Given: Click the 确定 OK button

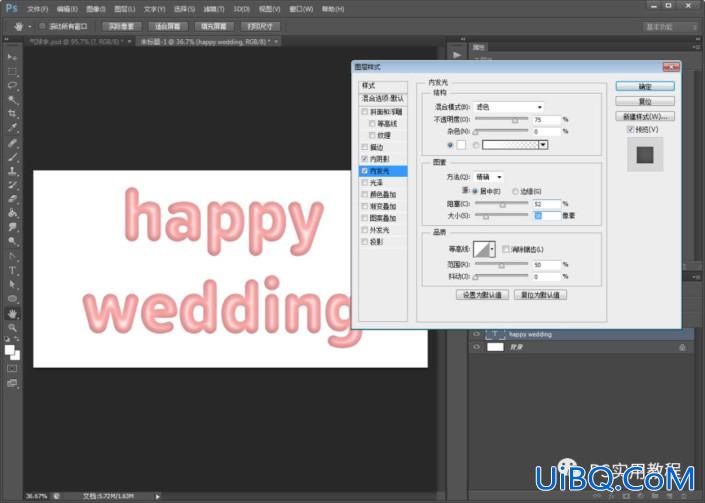Looking at the screenshot, I should [x=645, y=86].
